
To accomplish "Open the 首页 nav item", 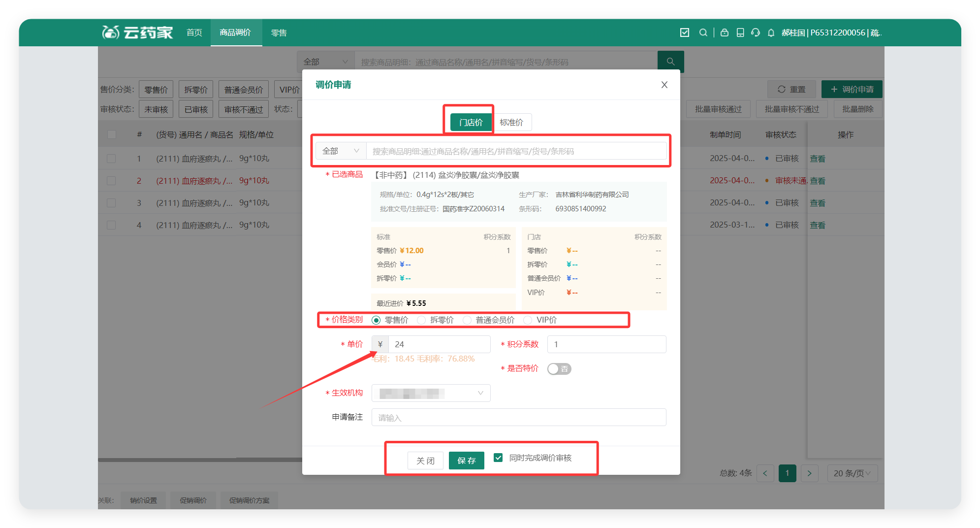I will click(x=194, y=33).
